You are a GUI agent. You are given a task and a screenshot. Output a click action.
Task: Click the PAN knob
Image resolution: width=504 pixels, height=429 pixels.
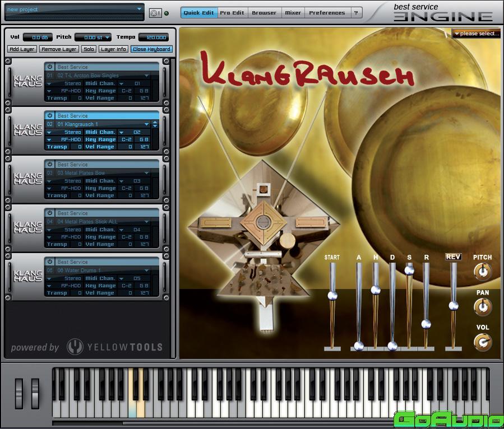click(482, 306)
